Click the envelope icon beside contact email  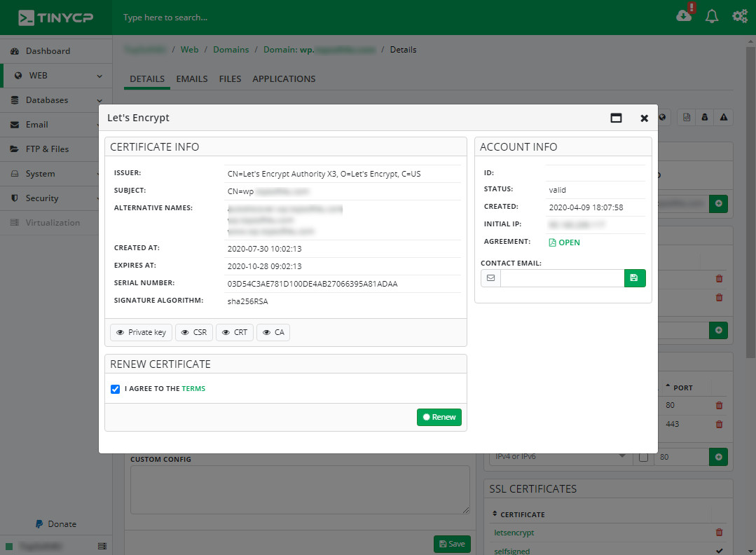pos(491,277)
